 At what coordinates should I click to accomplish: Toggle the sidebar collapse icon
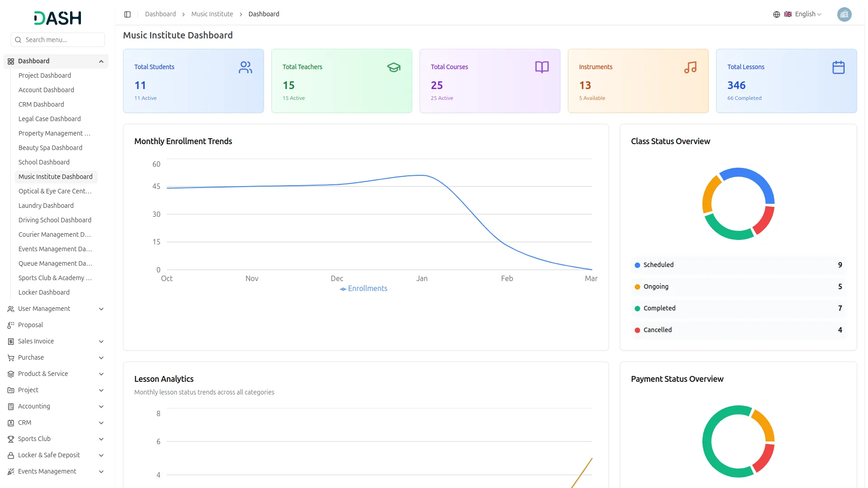(x=127, y=14)
